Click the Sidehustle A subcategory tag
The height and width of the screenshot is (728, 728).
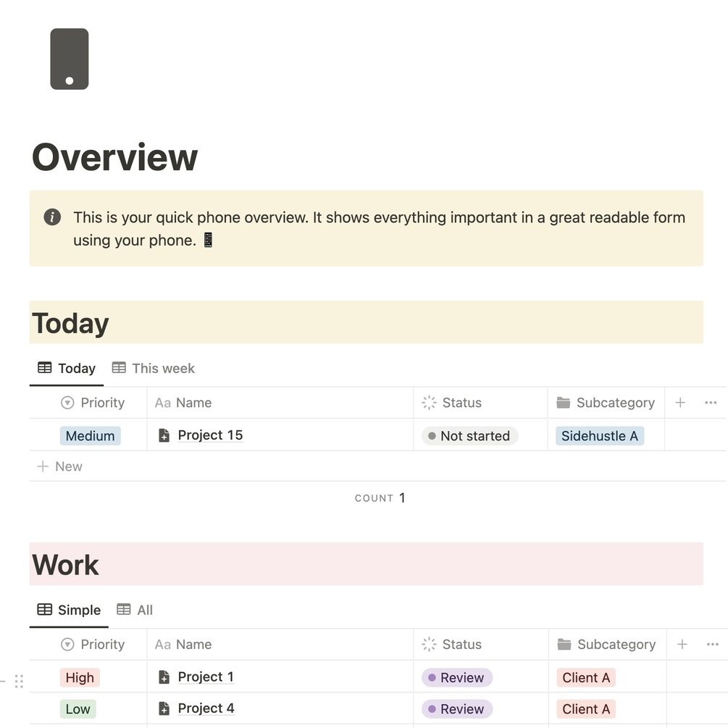click(599, 436)
